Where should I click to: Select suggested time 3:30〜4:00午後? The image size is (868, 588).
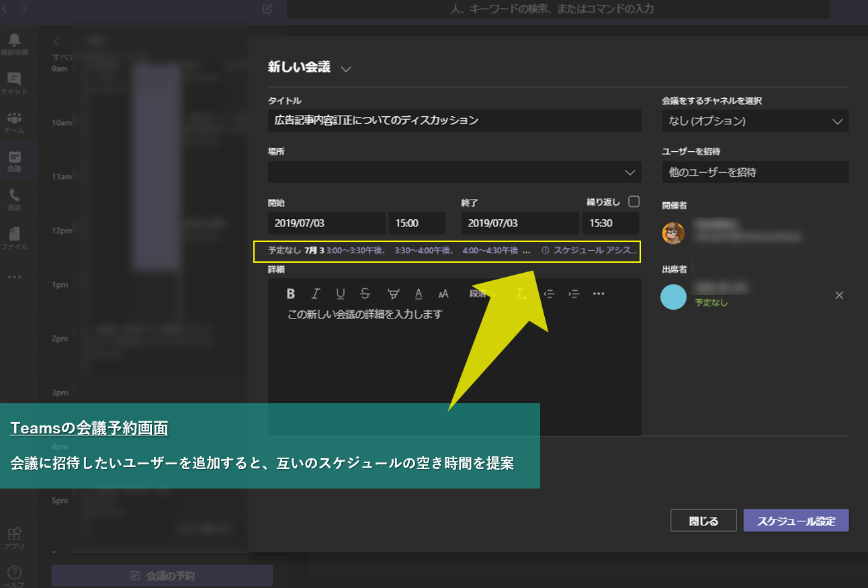(x=423, y=251)
